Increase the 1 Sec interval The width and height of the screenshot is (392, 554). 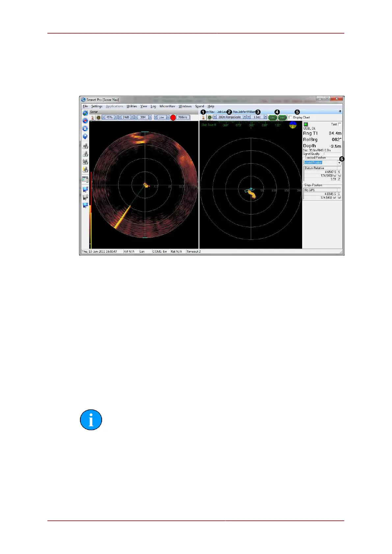click(x=266, y=117)
